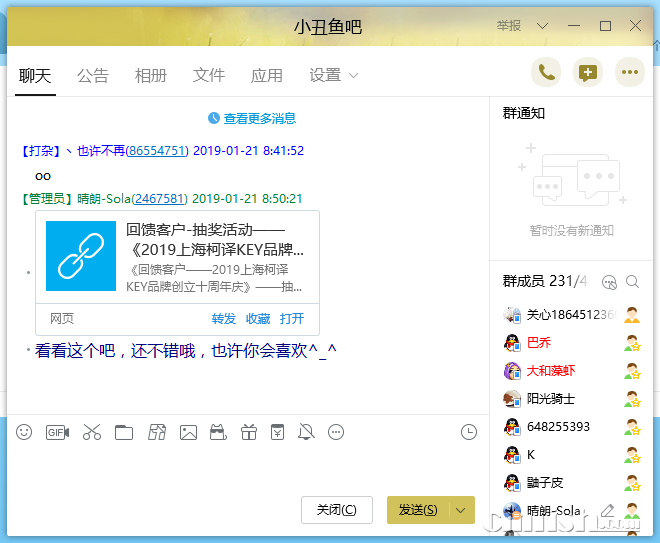
Task: Open message history clock icon
Action: tap(469, 432)
